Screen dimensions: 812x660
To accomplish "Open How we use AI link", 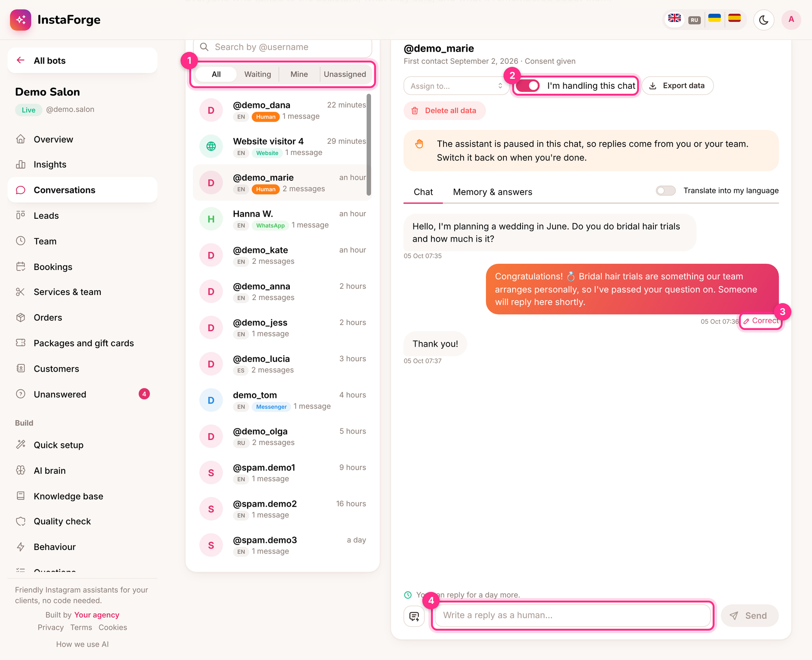I will coord(82,644).
